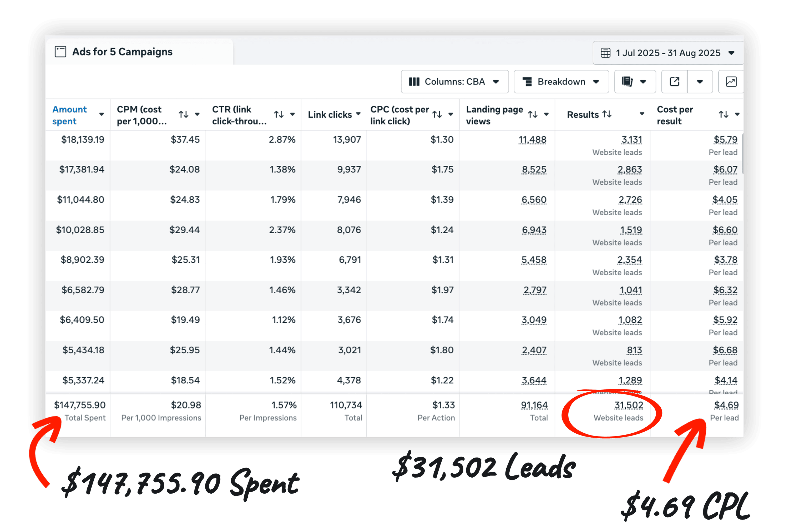Click the Amount spent column header
The height and width of the screenshot is (532, 789).
[69, 115]
